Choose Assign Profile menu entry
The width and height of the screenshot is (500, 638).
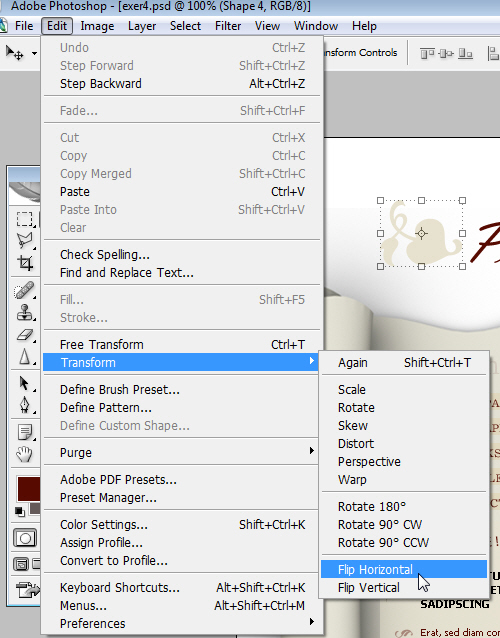(x=181, y=542)
